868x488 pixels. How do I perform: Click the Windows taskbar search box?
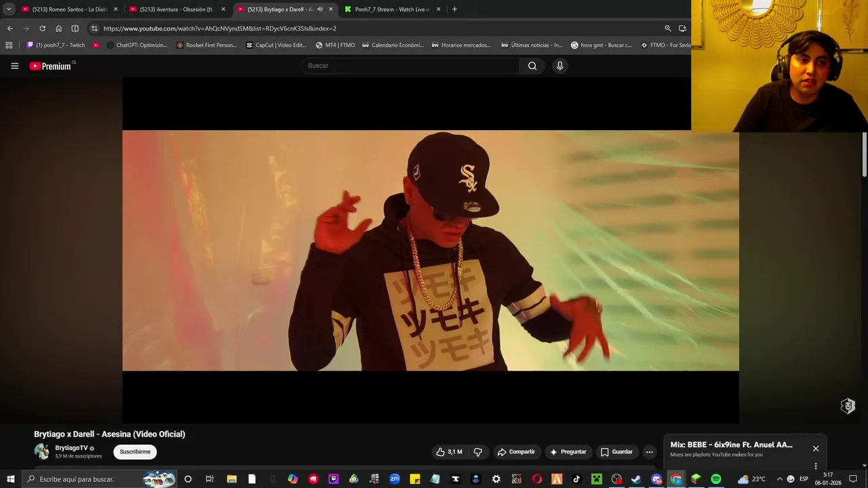pos(100,479)
